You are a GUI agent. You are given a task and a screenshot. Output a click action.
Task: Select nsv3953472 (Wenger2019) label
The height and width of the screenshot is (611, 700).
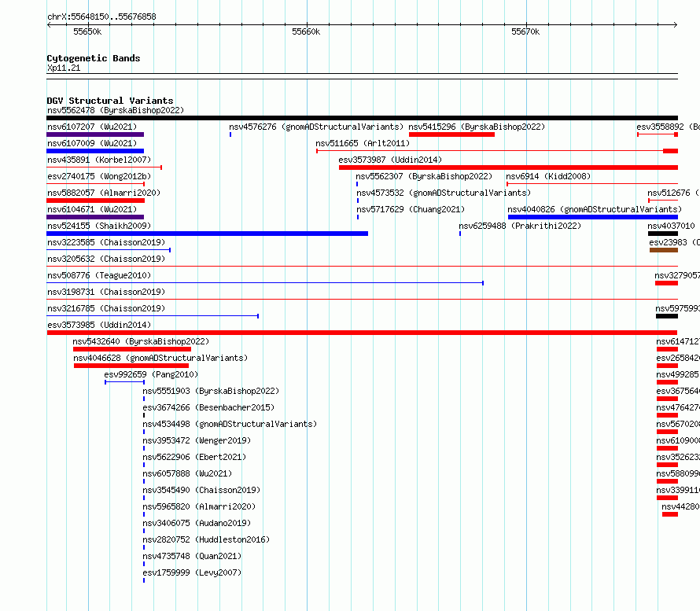[x=197, y=440]
